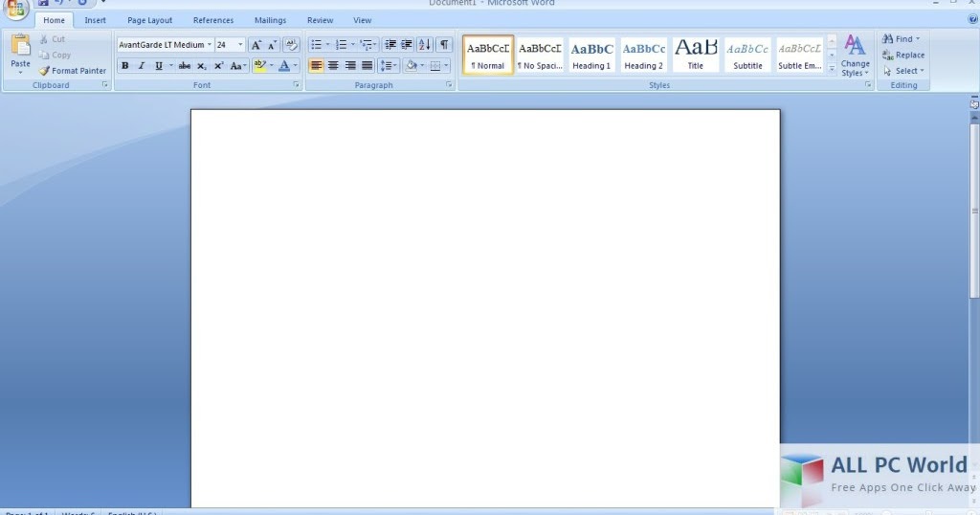Grow font size with the large A button
The image size is (980, 515).
point(256,45)
